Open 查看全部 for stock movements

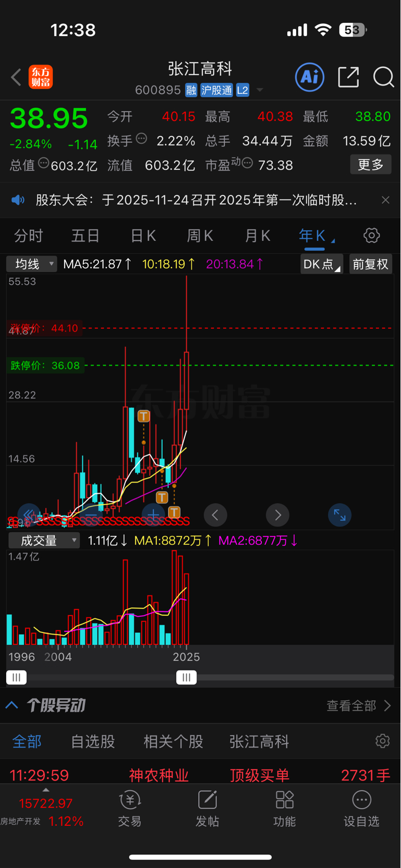click(x=359, y=706)
